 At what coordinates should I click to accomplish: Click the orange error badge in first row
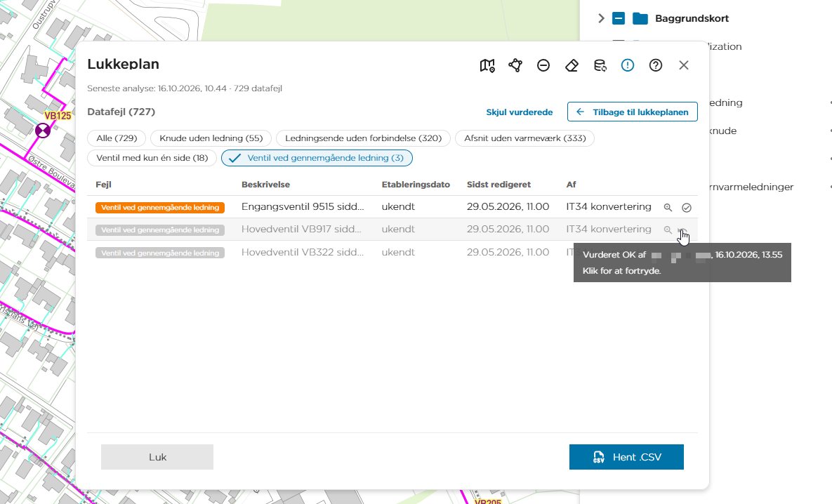click(160, 208)
